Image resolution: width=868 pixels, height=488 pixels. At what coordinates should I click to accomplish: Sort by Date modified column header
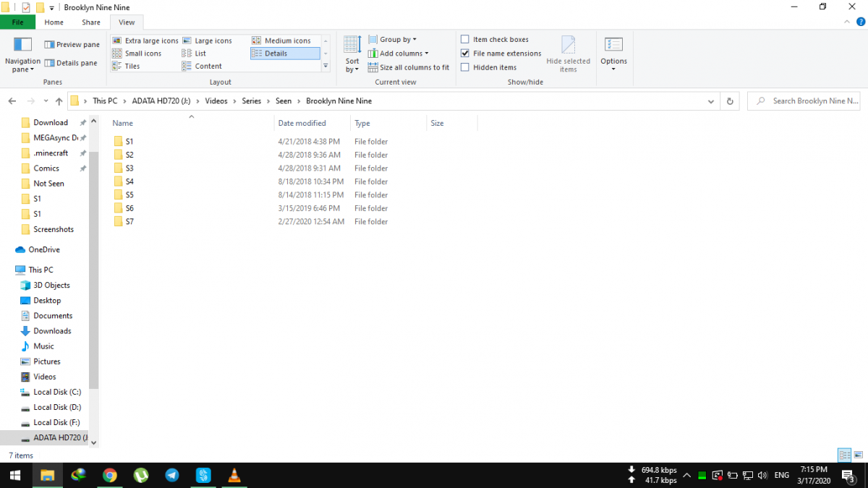point(312,123)
